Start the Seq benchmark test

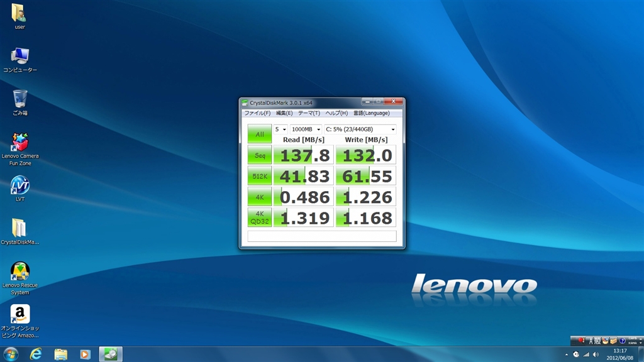tap(260, 155)
